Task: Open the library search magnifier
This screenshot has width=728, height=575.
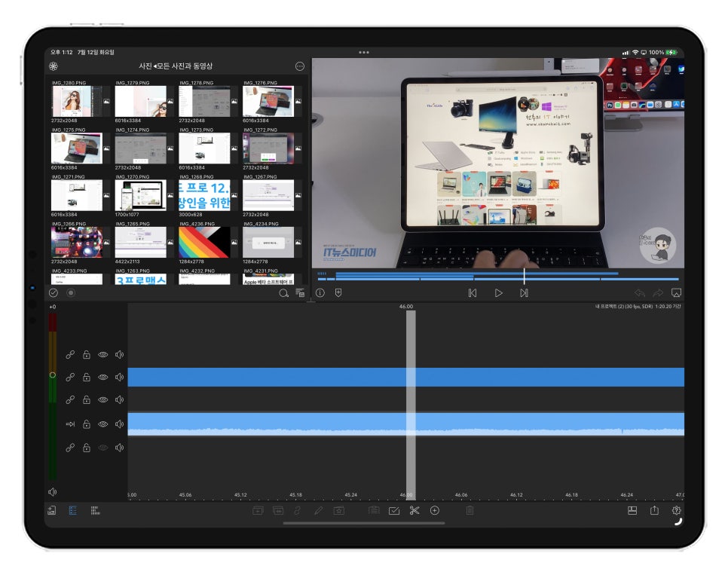Action: (x=283, y=293)
